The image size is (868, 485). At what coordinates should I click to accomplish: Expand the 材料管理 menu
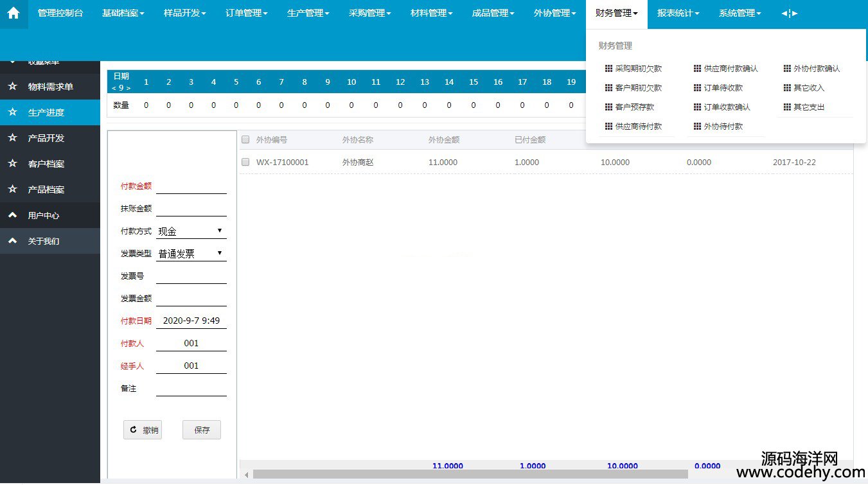tap(431, 13)
